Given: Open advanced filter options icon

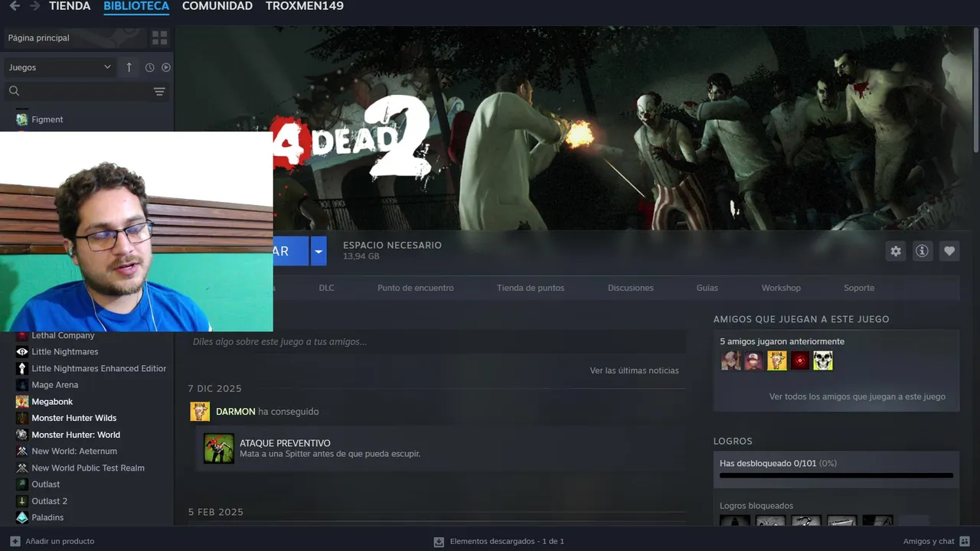Looking at the screenshot, I should [159, 91].
